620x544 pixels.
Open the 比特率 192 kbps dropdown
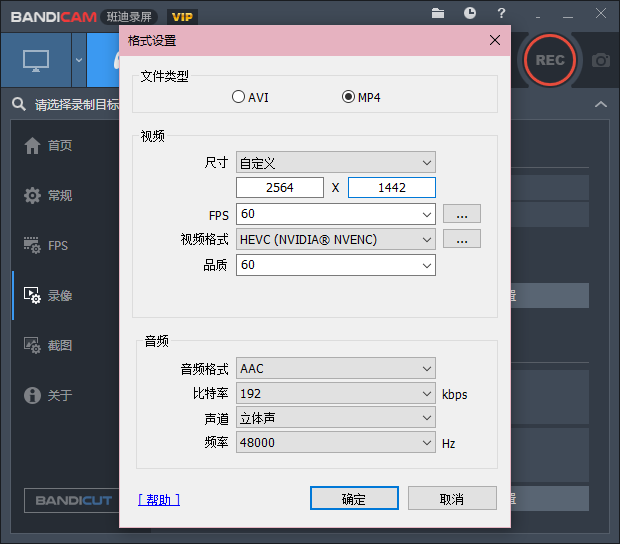click(336, 393)
